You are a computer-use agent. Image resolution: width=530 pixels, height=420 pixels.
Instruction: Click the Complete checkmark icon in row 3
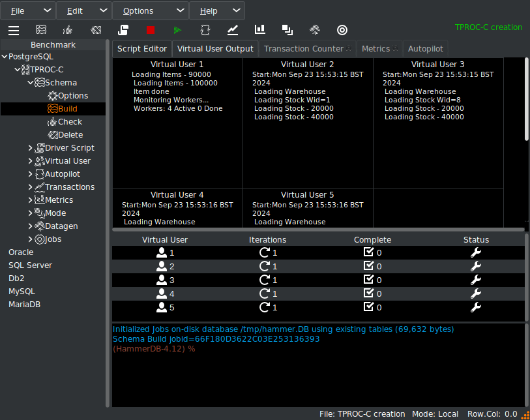pyautogui.click(x=368, y=279)
